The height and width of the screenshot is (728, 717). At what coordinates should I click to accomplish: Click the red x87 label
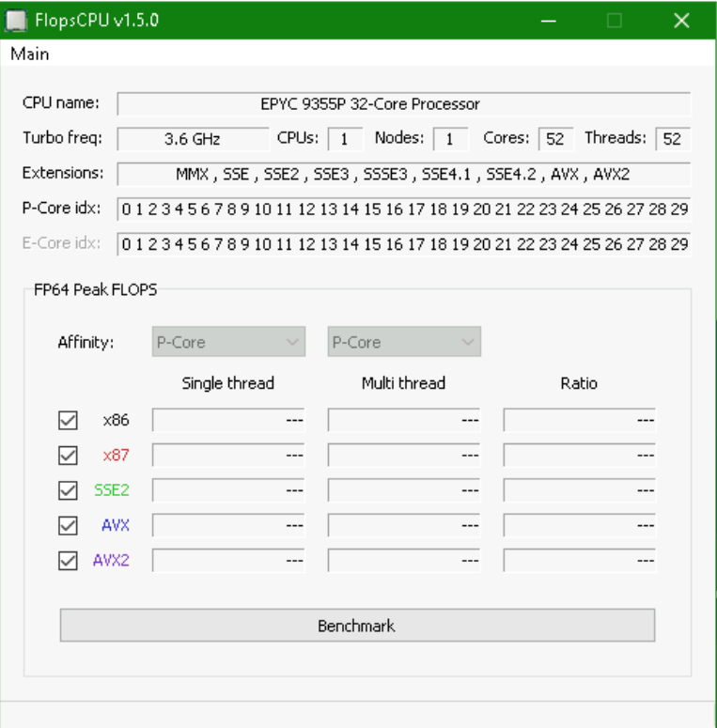click(116, 455)
